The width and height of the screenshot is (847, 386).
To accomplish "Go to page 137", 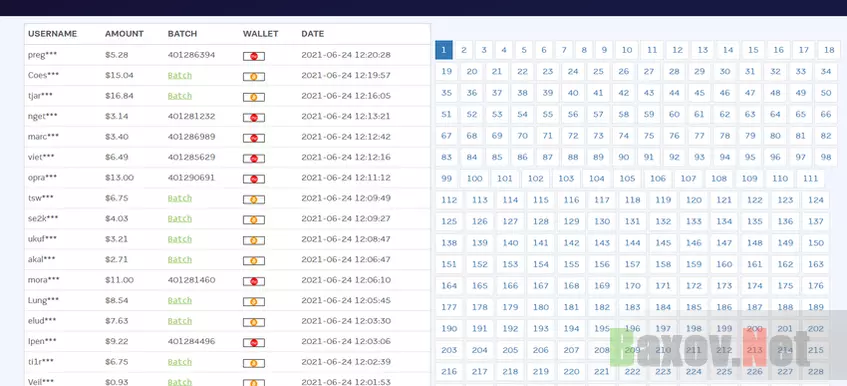I will pyautogui.click(x=816, y=221).
